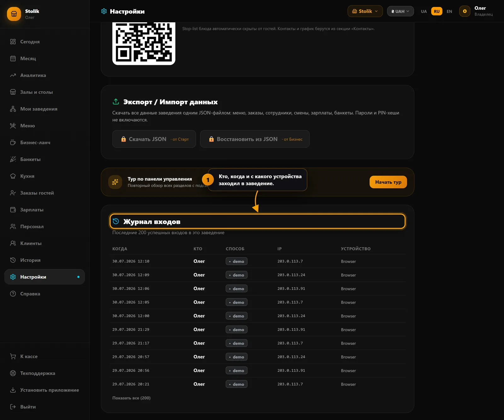Click the Бизнес-ланч cup icon
Image resolution: width=504 pixels, height=420 pixels.
(x=13, y=142)
